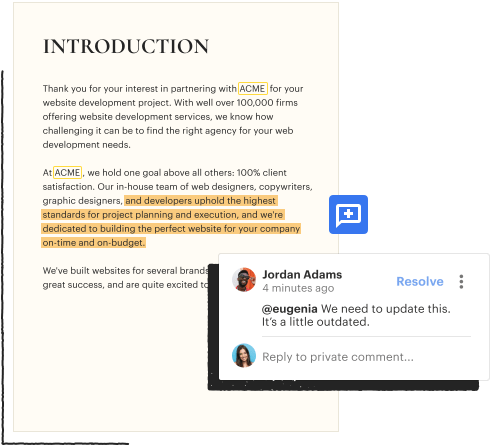Click the comment text 'It's a little outdated.'
This screenshot has width=490, height=446.
pyautogui.click(x=316, y=322)
